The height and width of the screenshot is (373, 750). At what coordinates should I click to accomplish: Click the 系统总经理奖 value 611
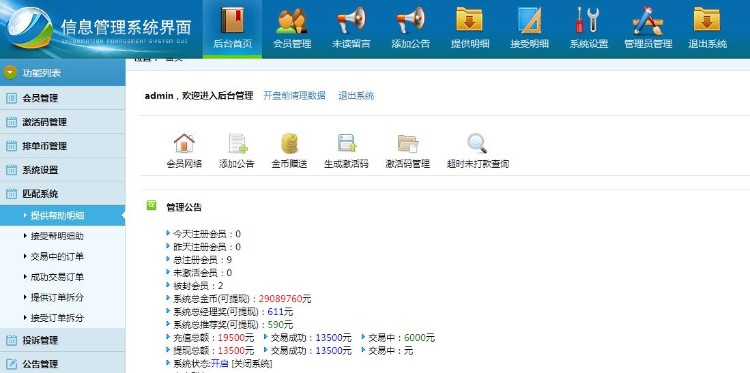point(276,312)
